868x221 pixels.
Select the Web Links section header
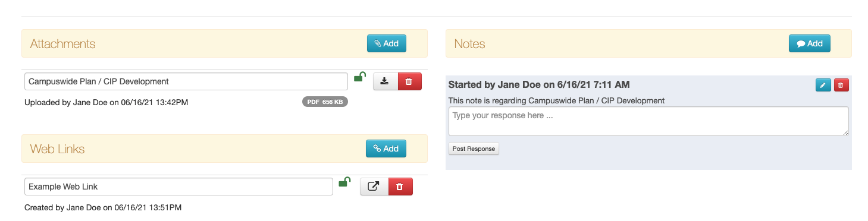coord(57,149)
